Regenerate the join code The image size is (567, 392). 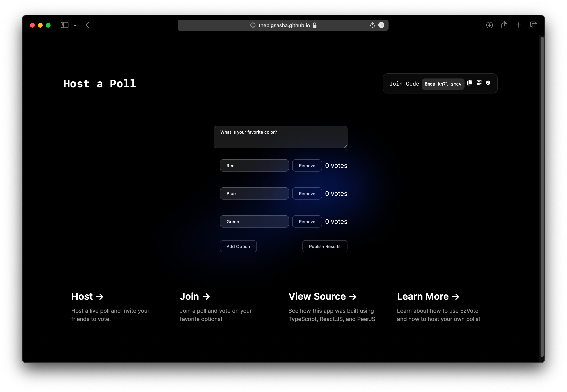click(x=488, y=83)
